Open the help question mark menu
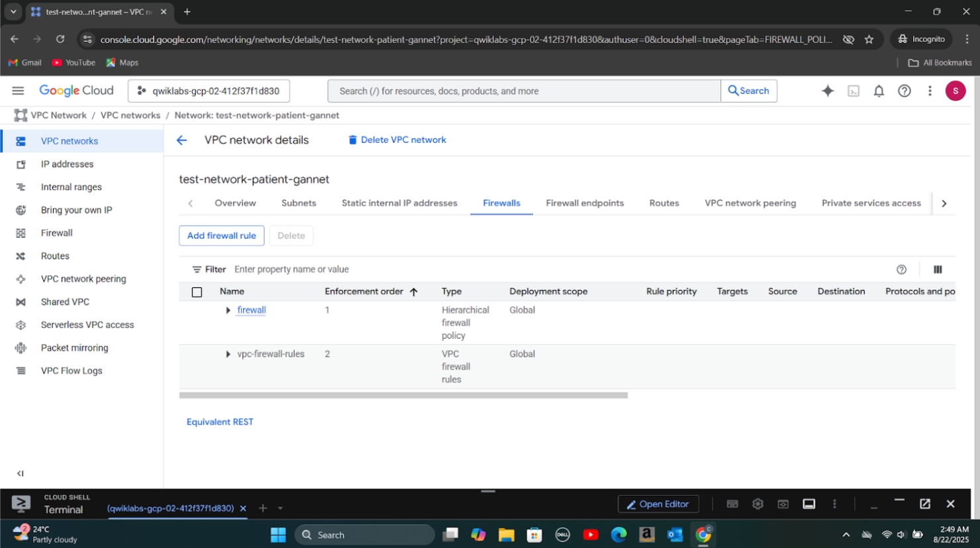 pos(904,91)
